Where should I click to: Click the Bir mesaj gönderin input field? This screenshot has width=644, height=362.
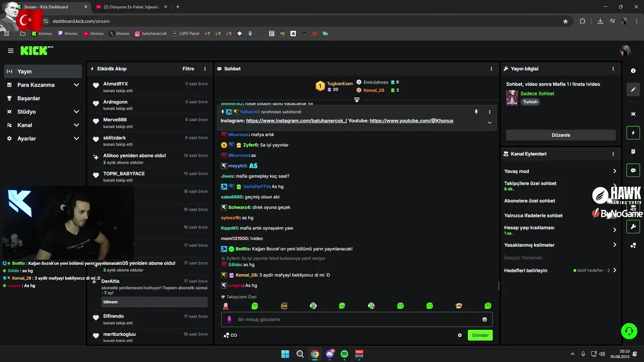pyautogui.click(x=357, y=319)
